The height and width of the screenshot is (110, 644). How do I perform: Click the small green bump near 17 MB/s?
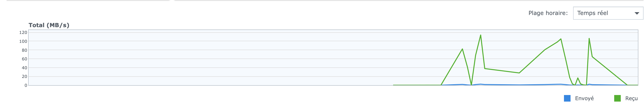pos(578,78)
